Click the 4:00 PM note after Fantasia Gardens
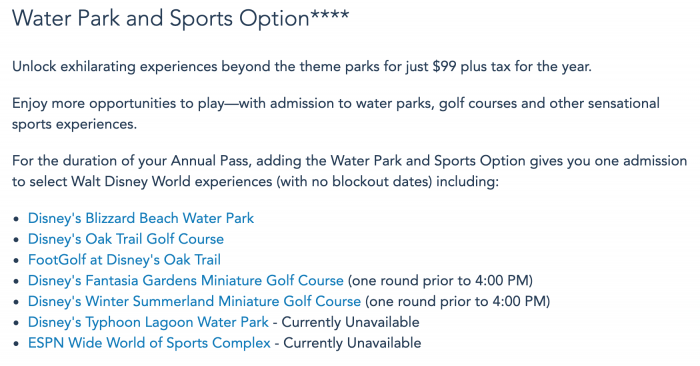Image resolution: width=700 pixels, height=366 pixels. pyautogui.click(x=440, y=281)
